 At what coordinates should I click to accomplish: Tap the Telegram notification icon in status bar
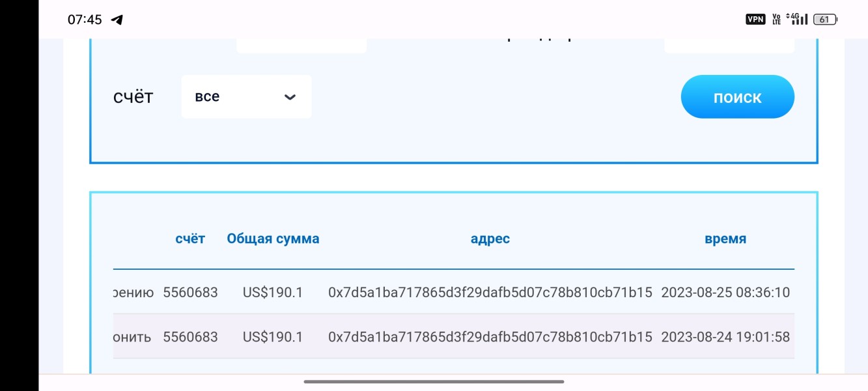(x=117, y=20)
